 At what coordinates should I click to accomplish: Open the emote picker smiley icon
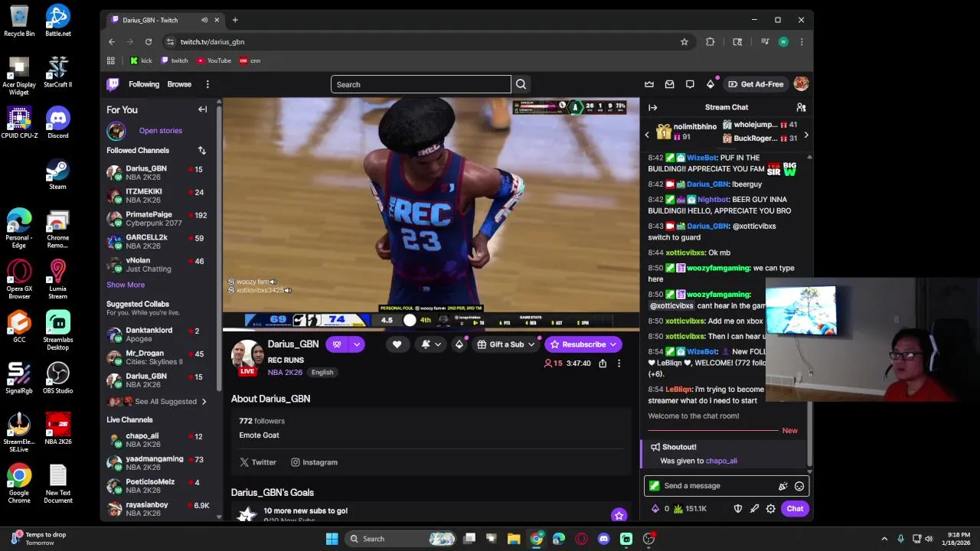point(799,486)
